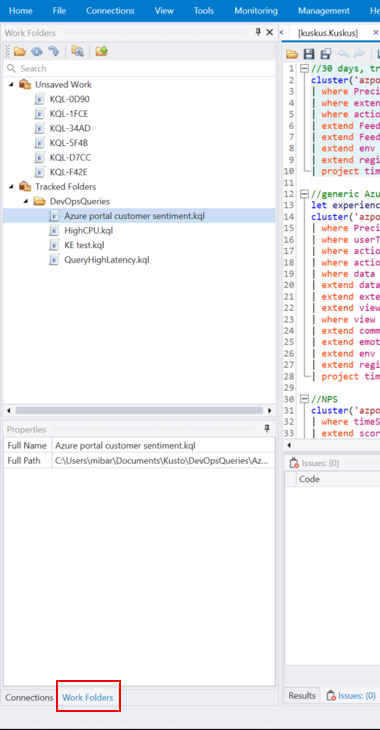Click the Redo icon in editor toolbar
380x730 pixels.
pyautogui.click(x=359, y=54)
